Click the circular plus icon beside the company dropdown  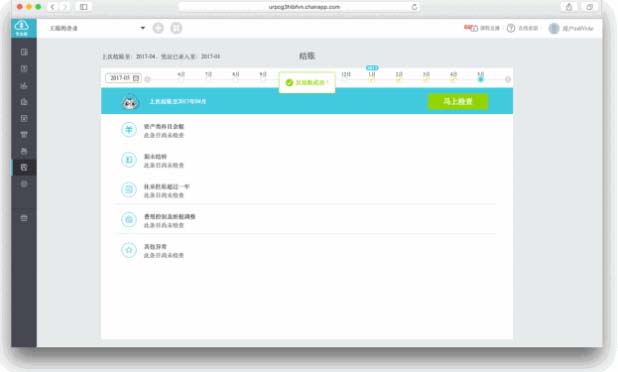tap(158, 28)
